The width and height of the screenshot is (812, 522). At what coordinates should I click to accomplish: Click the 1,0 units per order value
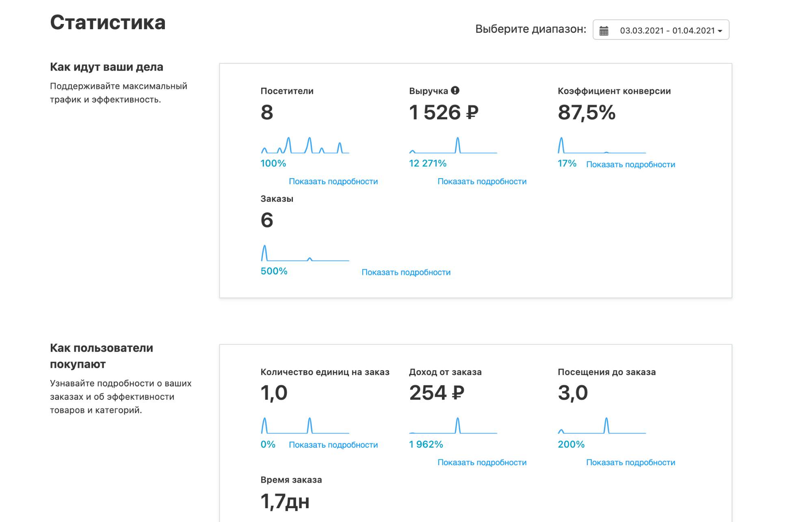click(x=274, y=393)
